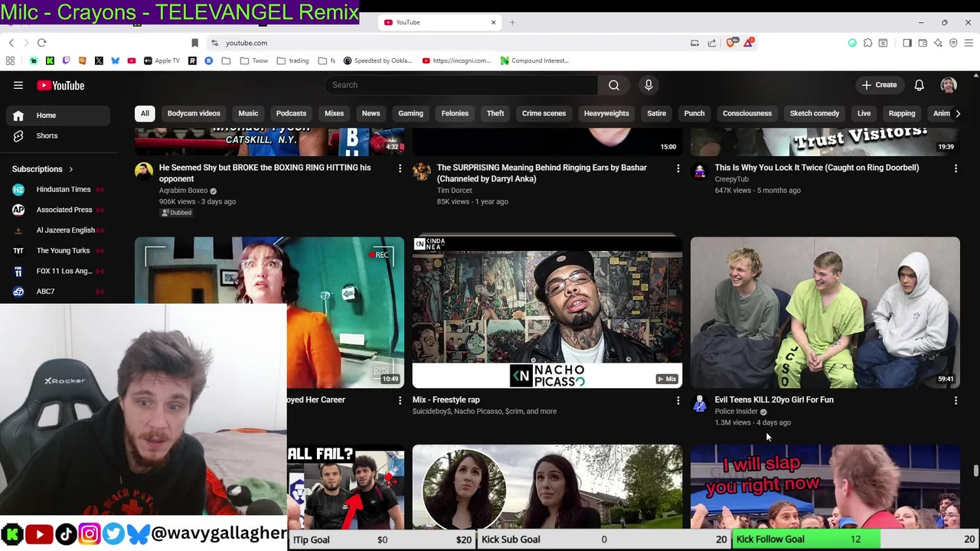Select the Heavyweights chip

click(606, 113)
